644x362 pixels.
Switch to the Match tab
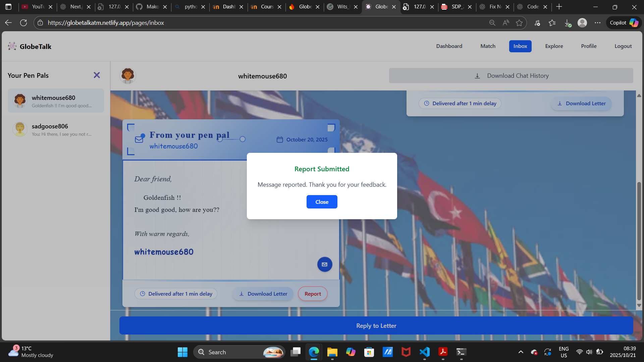tap(488, 46)
